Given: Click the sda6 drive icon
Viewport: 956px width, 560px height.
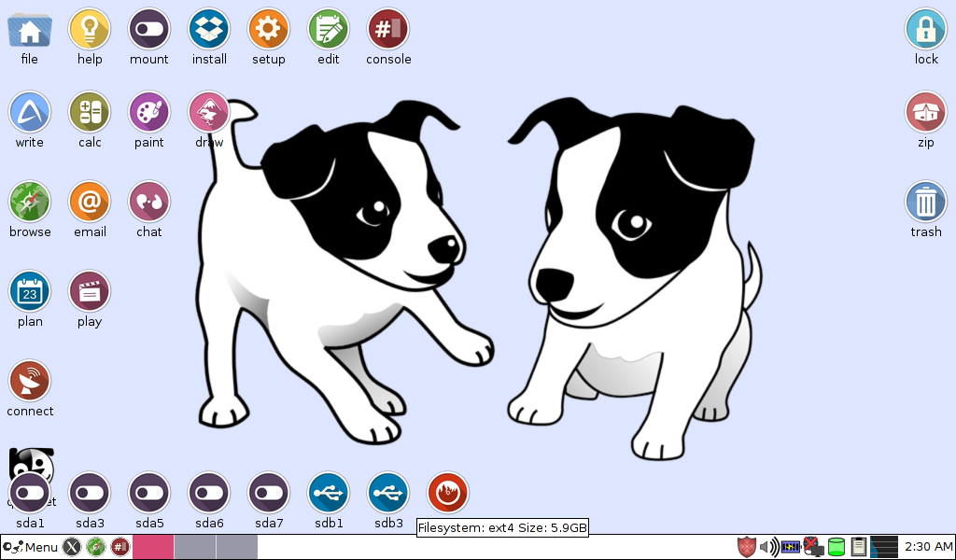Looking at the screenshot, I should pyautogui.click(x=209, y=494).
